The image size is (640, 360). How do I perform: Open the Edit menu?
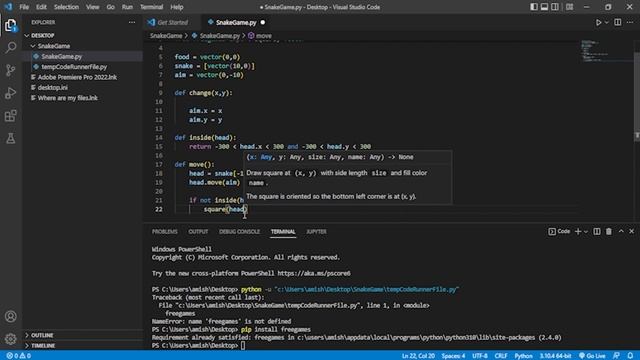pyautogui.click(x=41, y=7)
